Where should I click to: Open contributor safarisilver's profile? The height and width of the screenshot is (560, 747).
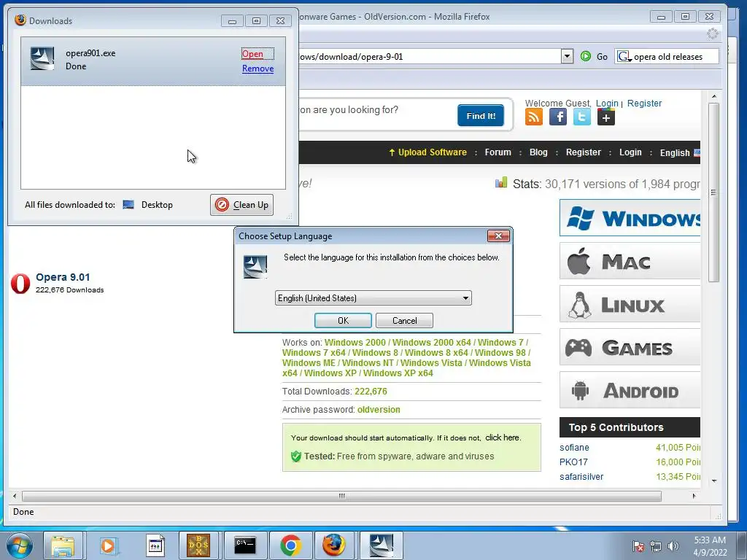pos(581,477)
